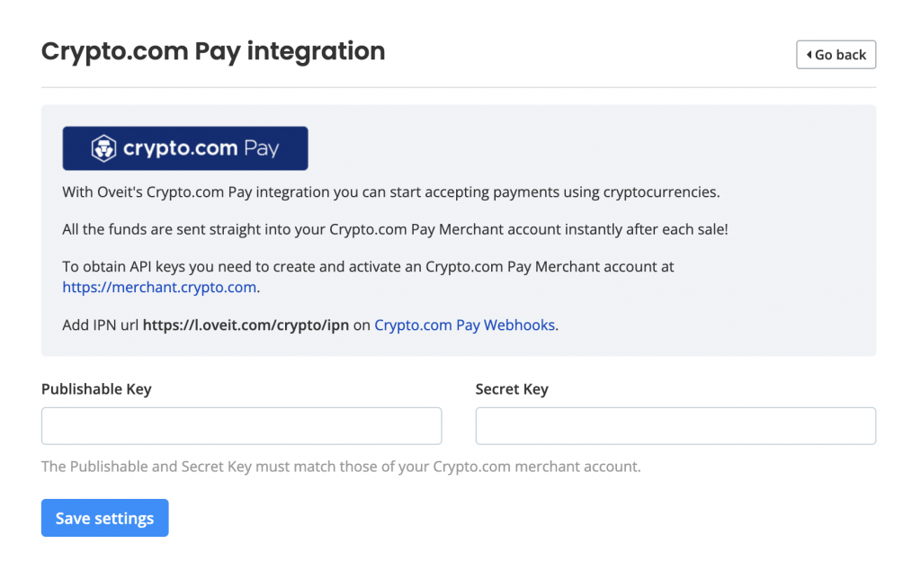Select the Crypto.com Pay integration page heading
The image size is (921, 588).
coord(212,51)
